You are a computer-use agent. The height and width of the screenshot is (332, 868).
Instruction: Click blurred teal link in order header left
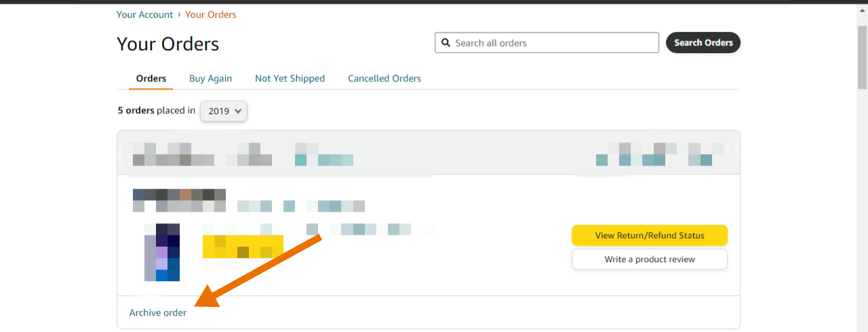coord(324,160)
